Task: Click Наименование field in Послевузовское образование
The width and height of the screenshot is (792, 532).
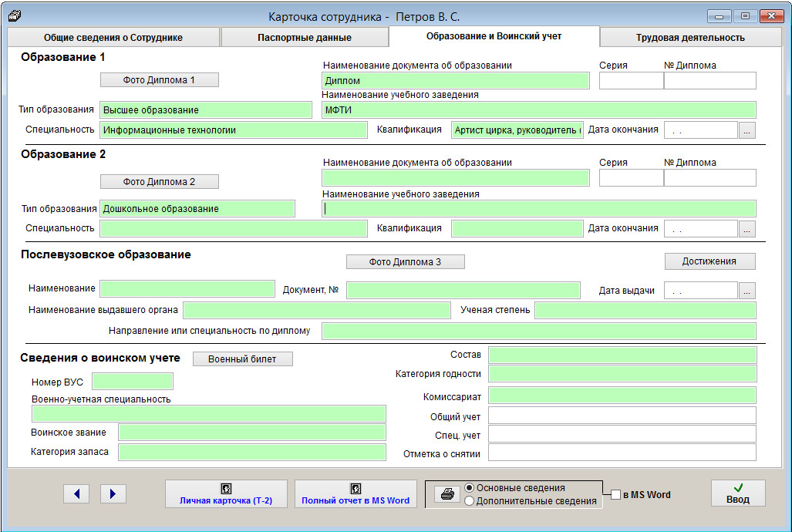Action: tap(187, 289)
